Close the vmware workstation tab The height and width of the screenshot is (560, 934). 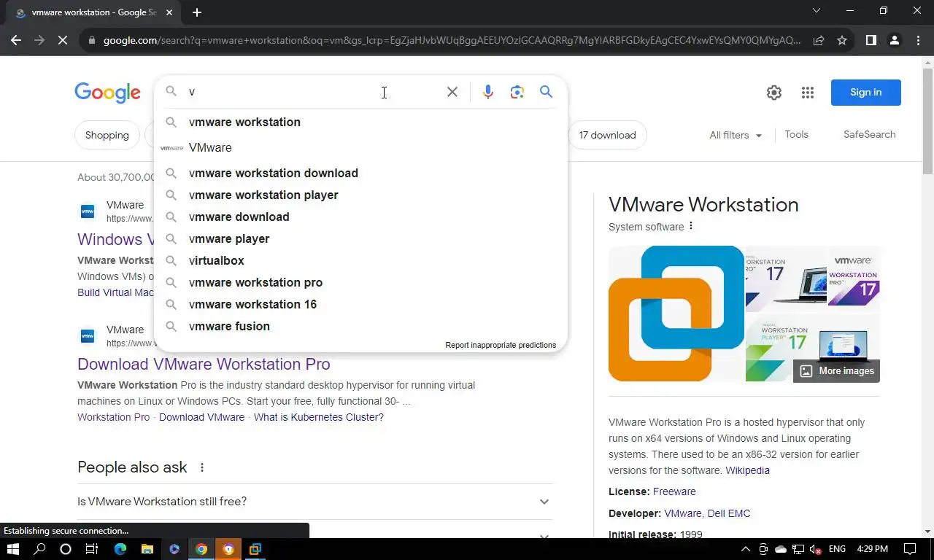(x=169, y=12)
